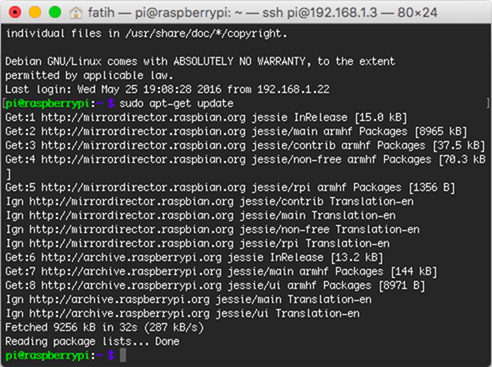Click the /usr/share/doc/*/copyright path text
This screenshot has width=492, height=367.
(x=206, y=34)
